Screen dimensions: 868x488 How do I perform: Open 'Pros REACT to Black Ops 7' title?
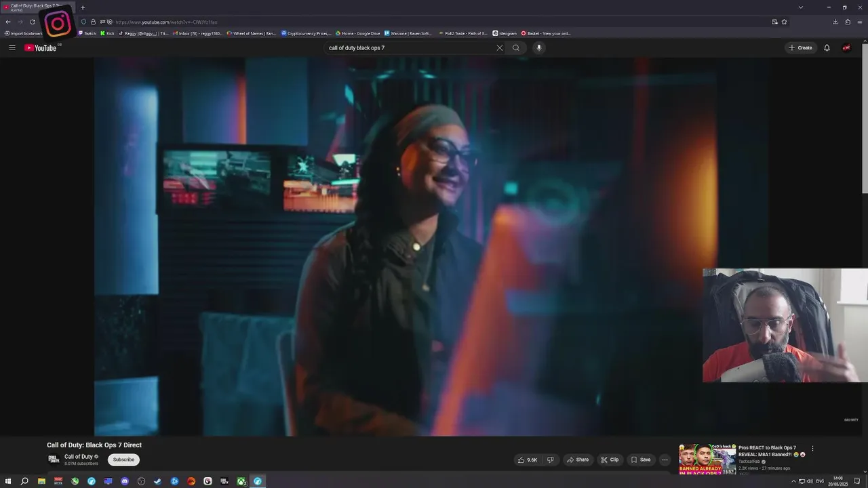point(771,451)
